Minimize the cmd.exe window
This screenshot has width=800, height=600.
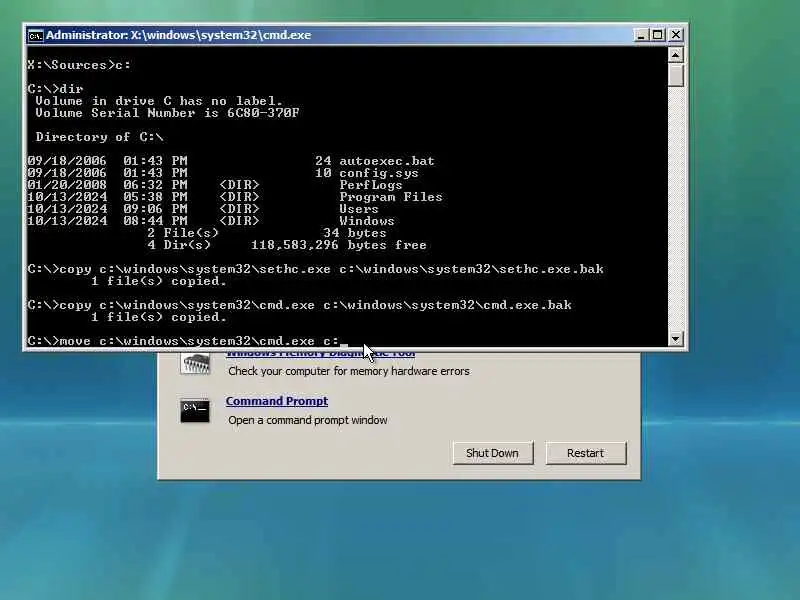pyautogui.click(x=641, y=35)
